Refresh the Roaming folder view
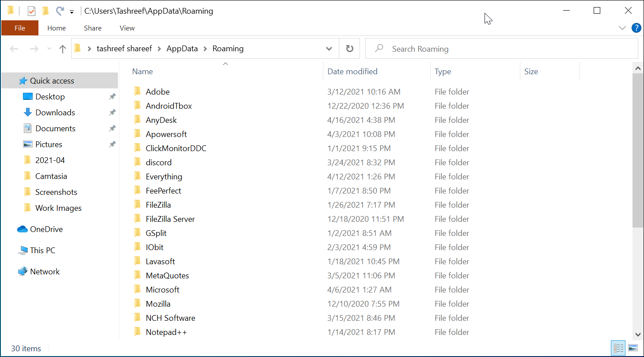The height and width of the screenshot is (357, 644). 349,49
